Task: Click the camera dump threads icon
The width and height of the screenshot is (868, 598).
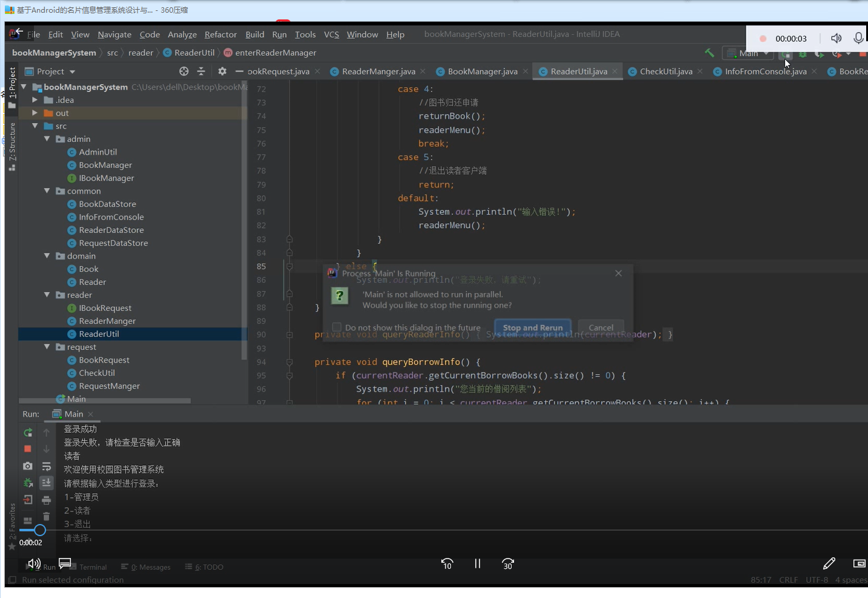Action: [x=28, y=466]
